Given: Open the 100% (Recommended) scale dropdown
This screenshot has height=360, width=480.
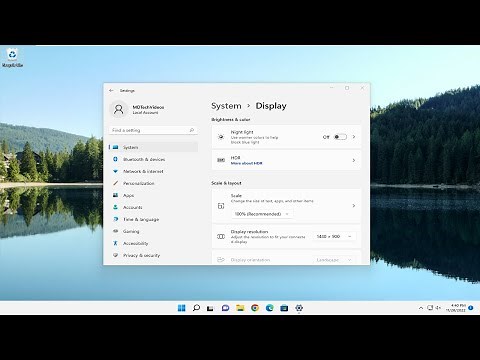Looking at the screenshot, I should point(262,214).
